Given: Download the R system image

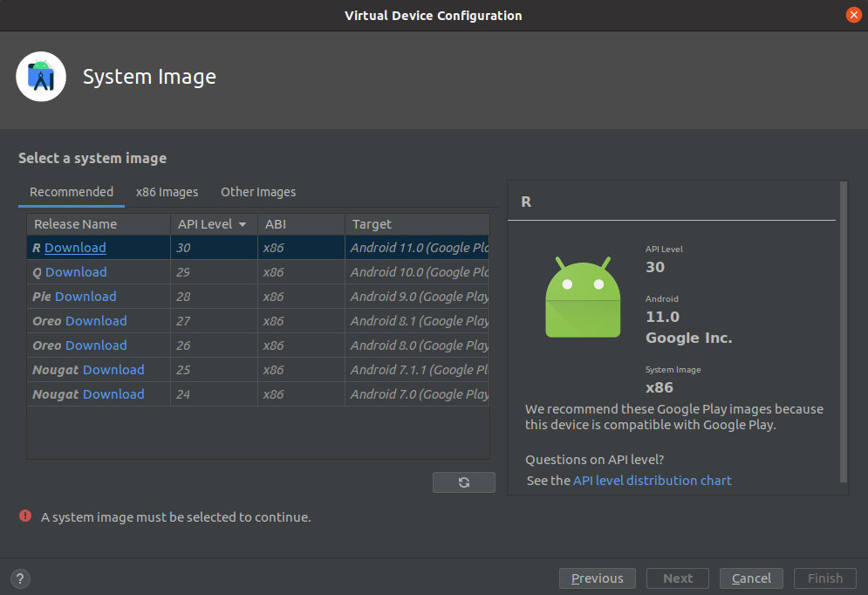Looking at the screenshot, I should click(75, 248).
